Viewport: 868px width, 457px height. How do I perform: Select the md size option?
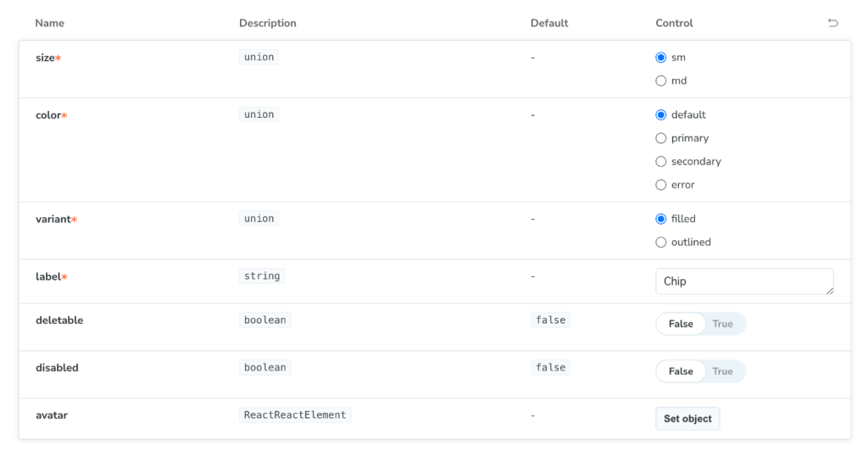tap(661, 81)
